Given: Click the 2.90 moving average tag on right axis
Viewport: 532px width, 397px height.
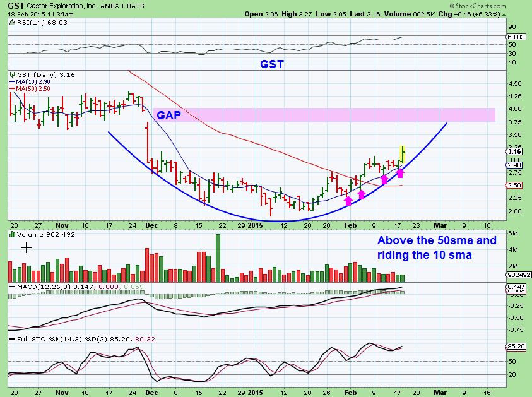Looking at the screenshot, I should (514, 165).
